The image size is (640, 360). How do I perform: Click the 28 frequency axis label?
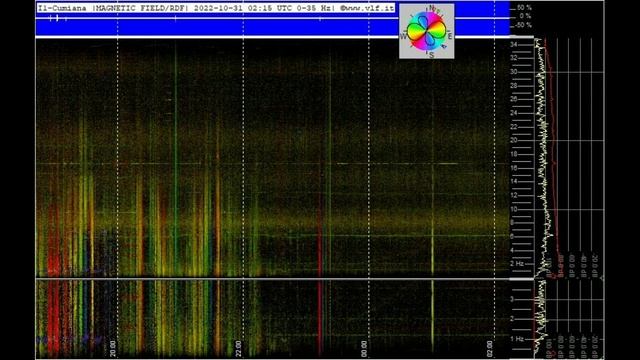tap(513, 85)
